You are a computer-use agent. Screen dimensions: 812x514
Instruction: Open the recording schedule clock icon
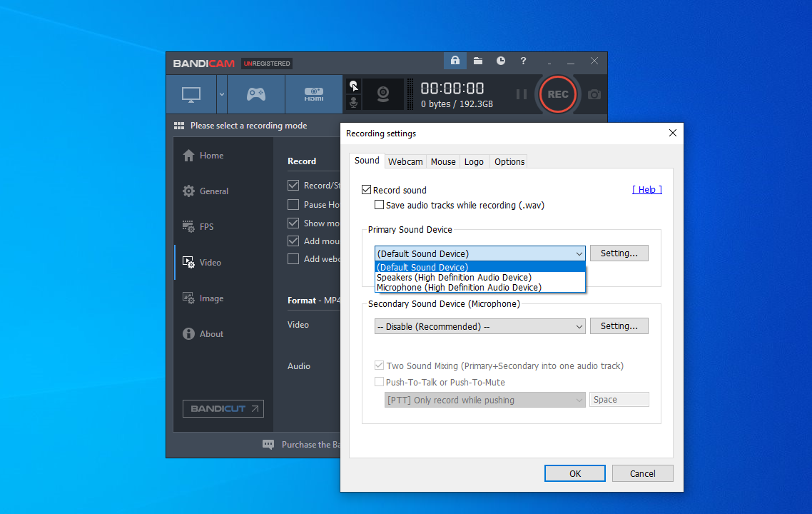pyautogui.click(x=500, y=61)
